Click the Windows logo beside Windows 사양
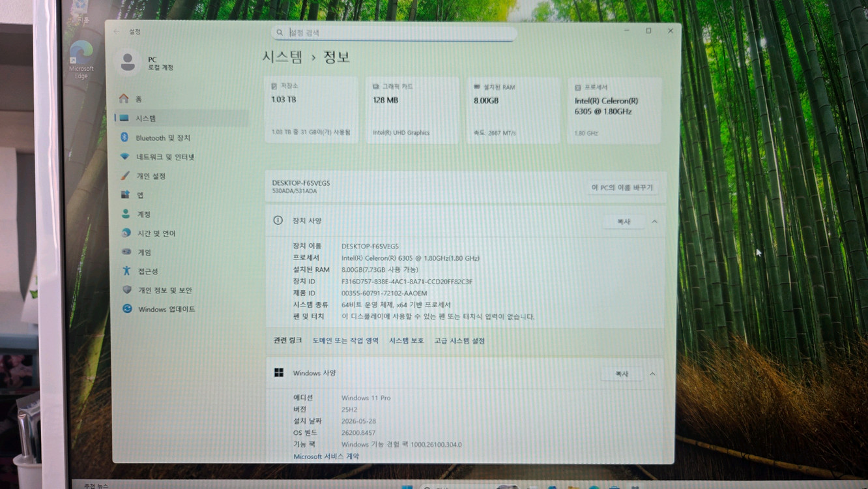The image size is (868, 489). click(x=279, y=373)
